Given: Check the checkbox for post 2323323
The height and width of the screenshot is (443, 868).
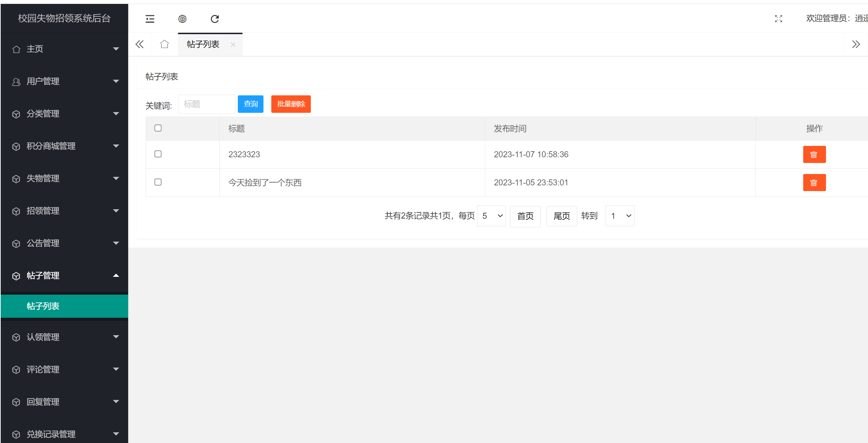Looking at the screenshot, I should 158,154.
